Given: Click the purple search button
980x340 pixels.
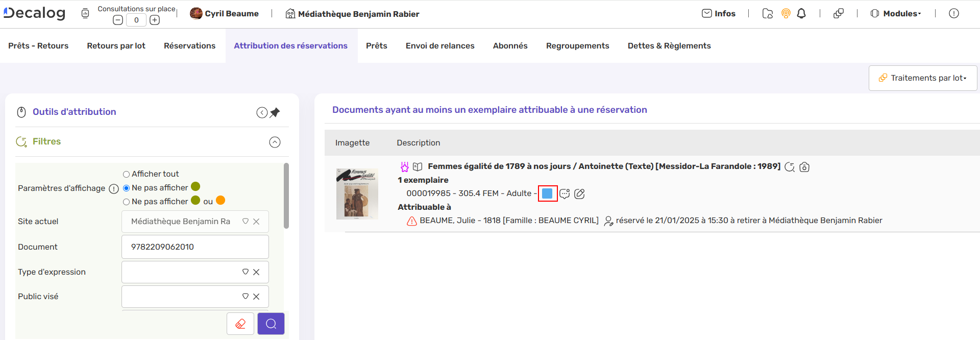Looking at the screenshot, I should coord(271,324).
